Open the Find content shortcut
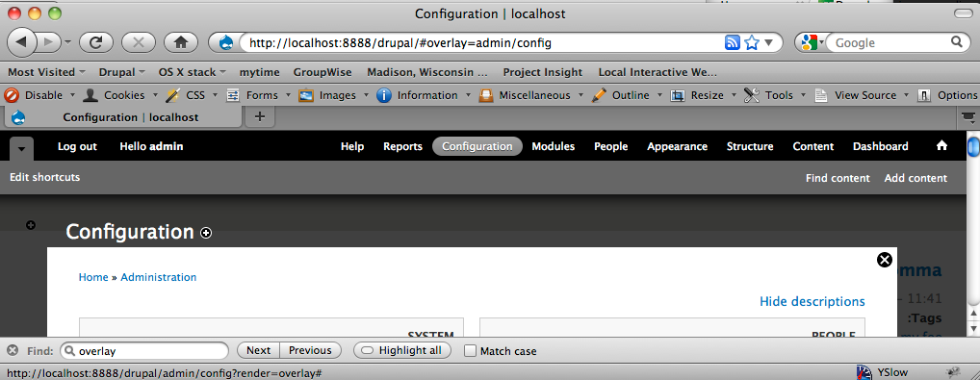Image resolution: width=980 pixels, height=380 pixels. pyautogui.click(x=838, y=178)
